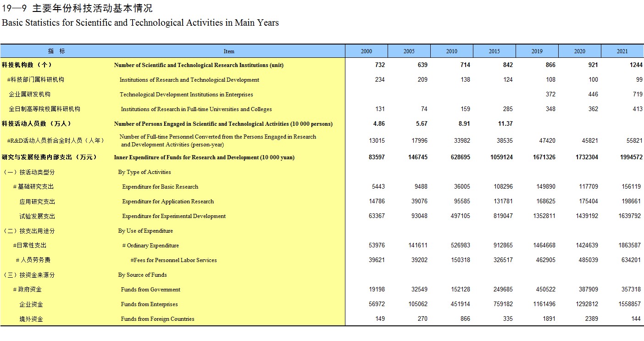This screenshot has height=341, width=644.
Task: Select section '（二）按支出用途分'
Action: (x=28, y=231)
